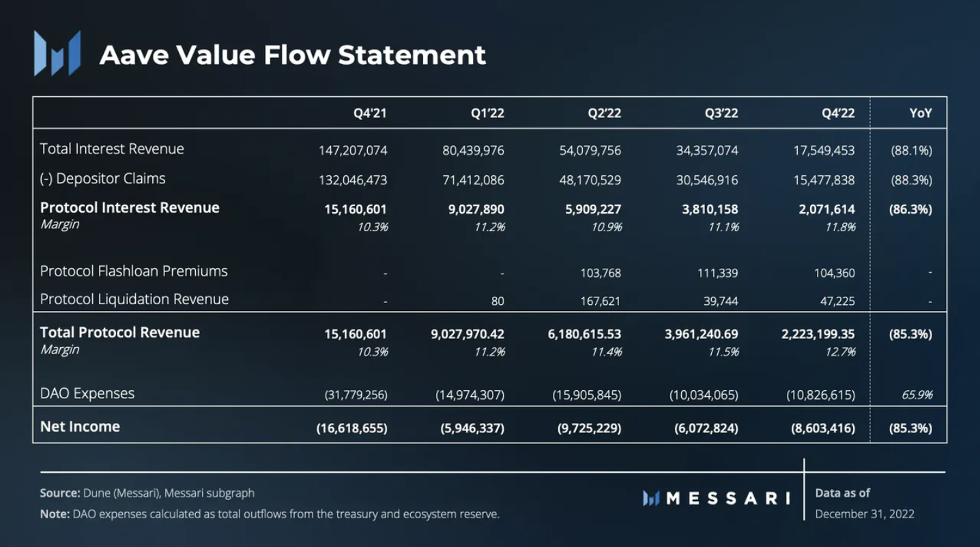Select the Q1'22 column header
980x547 pixels.
point(487,113)
